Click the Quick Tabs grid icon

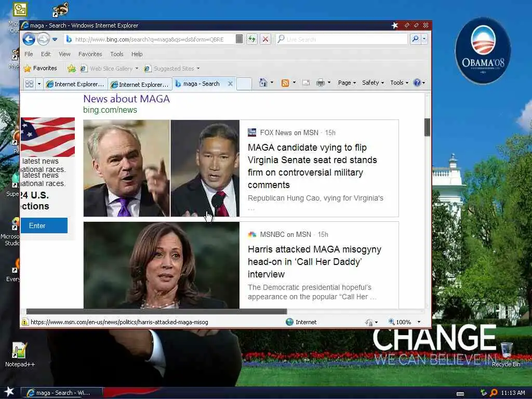tap(30, 84)
